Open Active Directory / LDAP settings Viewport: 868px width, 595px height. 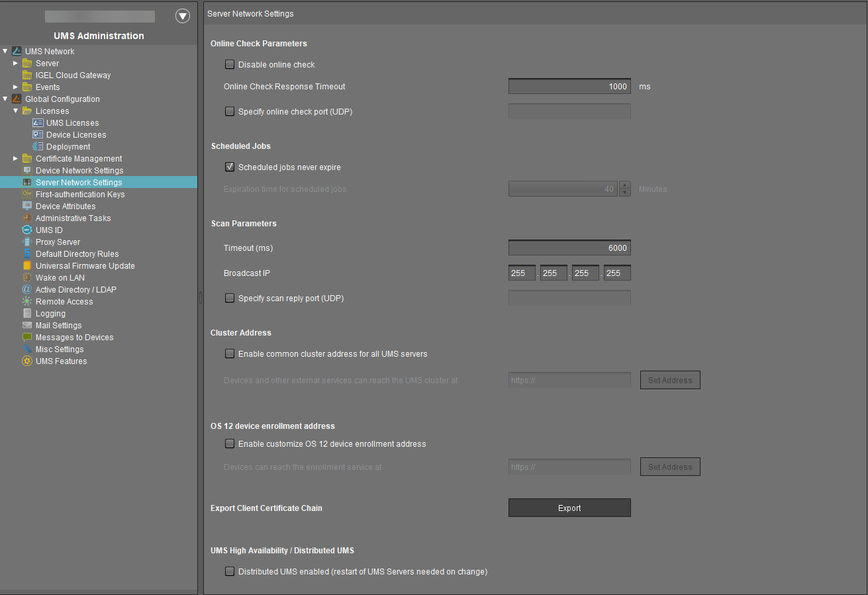coord(26,289)
